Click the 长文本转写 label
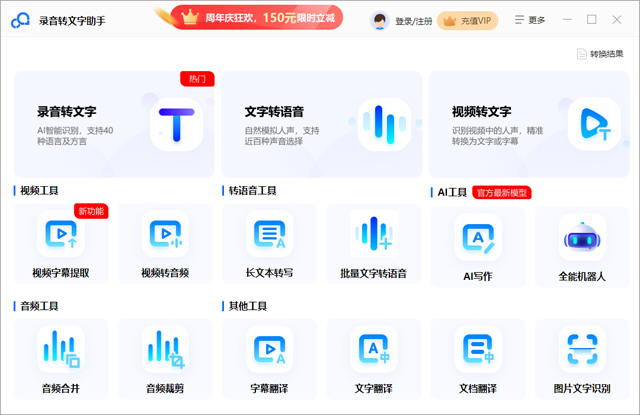 (x=269, y=273)
